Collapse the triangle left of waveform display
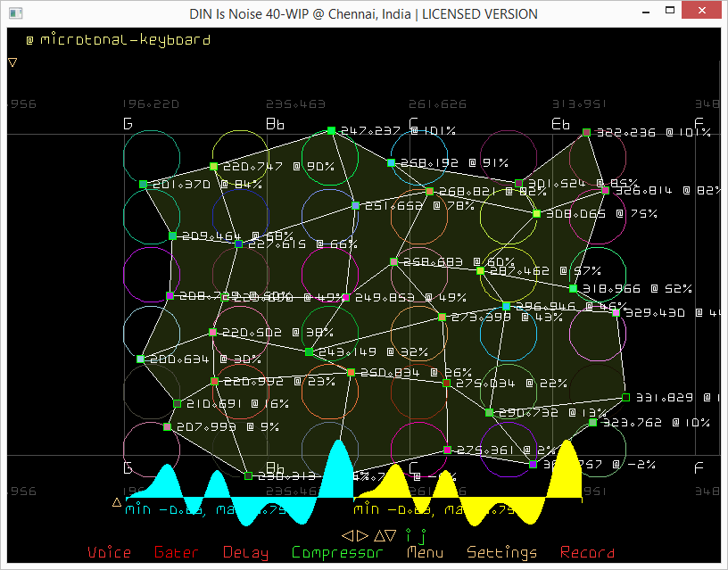This screenshot has height=570, width=728. 117,502
